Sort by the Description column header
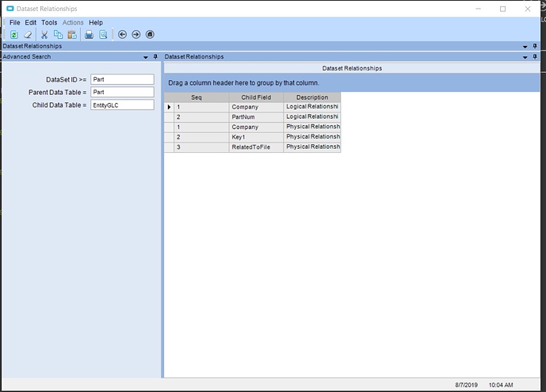This screenshot has height=392, width=546. [312, 97]
